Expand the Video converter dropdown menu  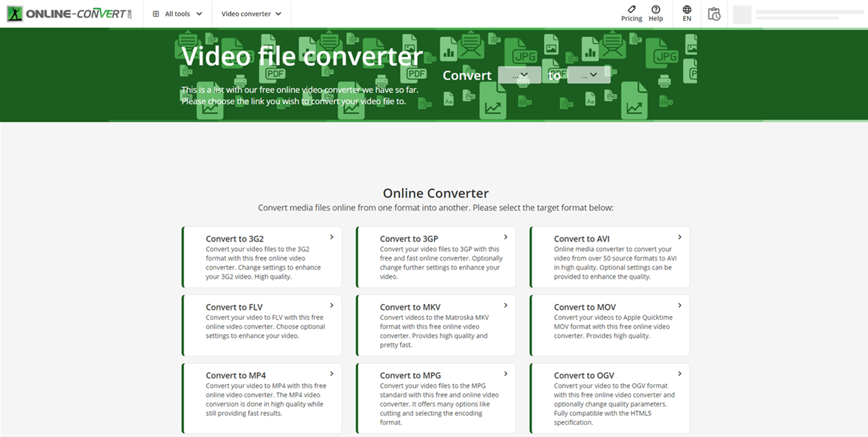pyautogui.click(x=251, y=14)
